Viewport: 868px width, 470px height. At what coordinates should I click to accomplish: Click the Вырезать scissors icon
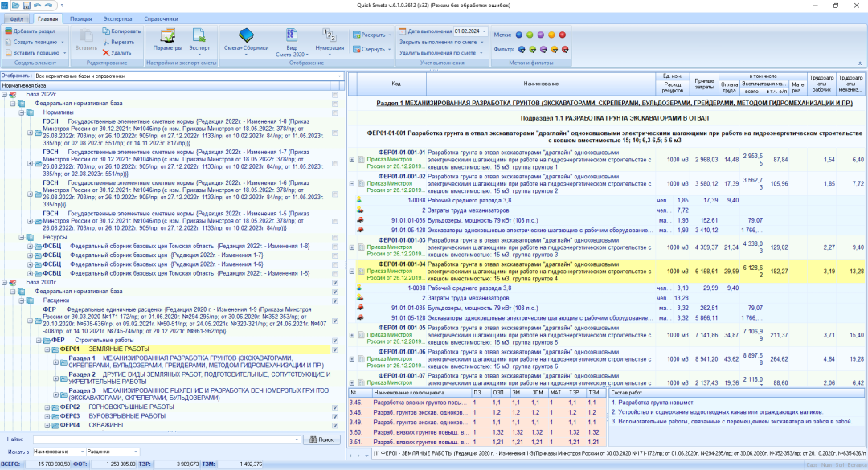106,42
